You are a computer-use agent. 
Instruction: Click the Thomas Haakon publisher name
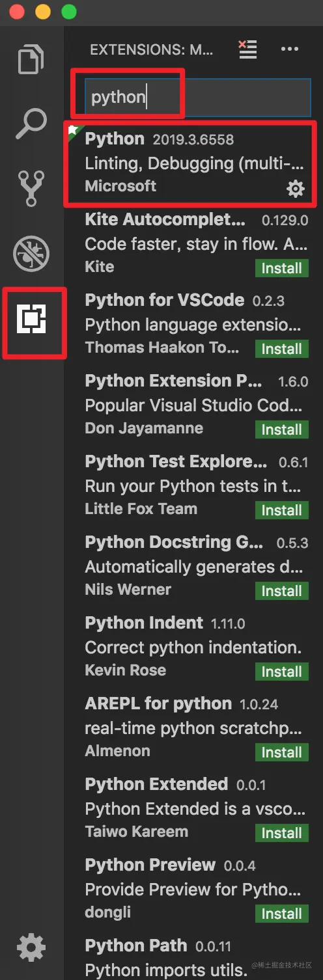(161, 347)
